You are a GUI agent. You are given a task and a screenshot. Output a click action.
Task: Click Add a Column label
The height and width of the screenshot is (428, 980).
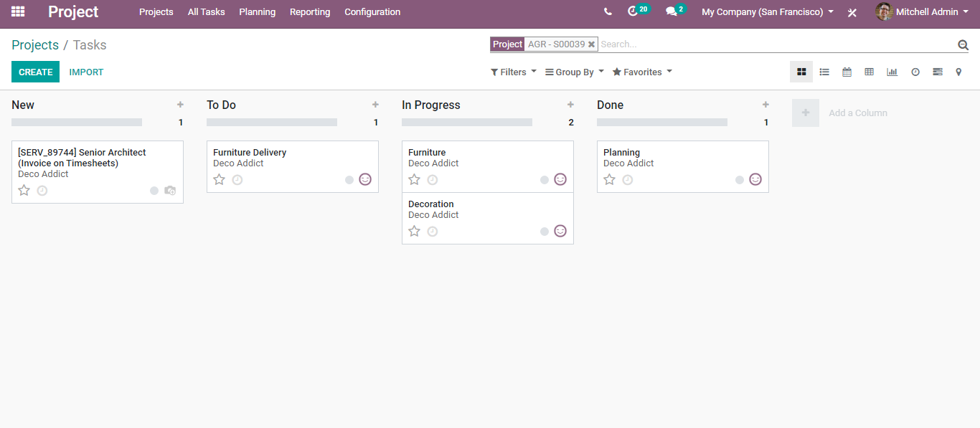[858, 113]
